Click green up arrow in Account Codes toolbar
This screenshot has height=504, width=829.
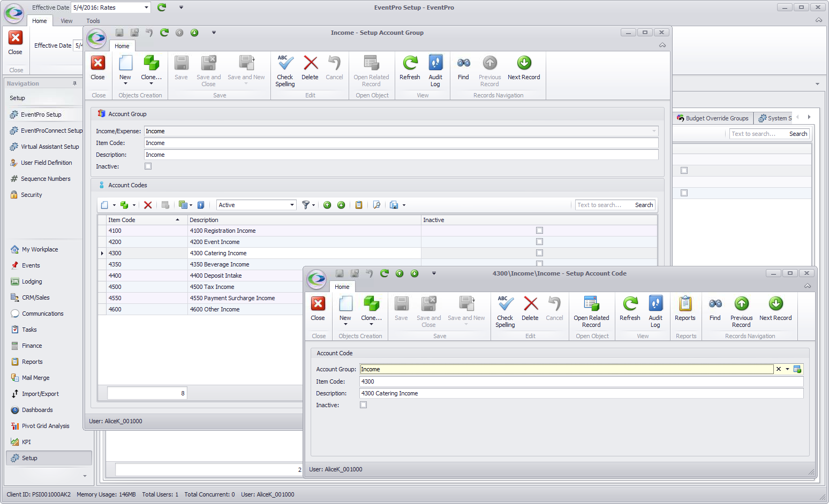tap(327, 205)
